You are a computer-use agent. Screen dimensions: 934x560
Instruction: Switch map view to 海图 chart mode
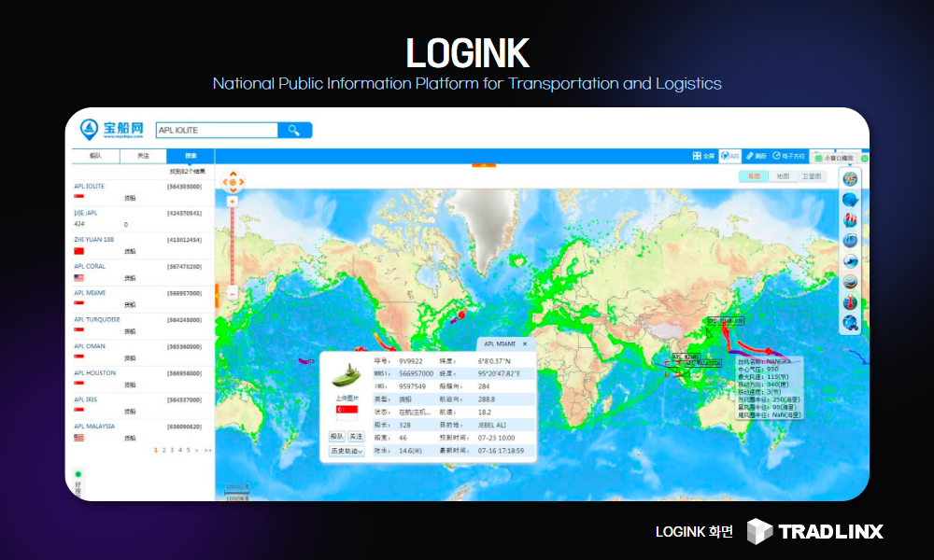754,176
